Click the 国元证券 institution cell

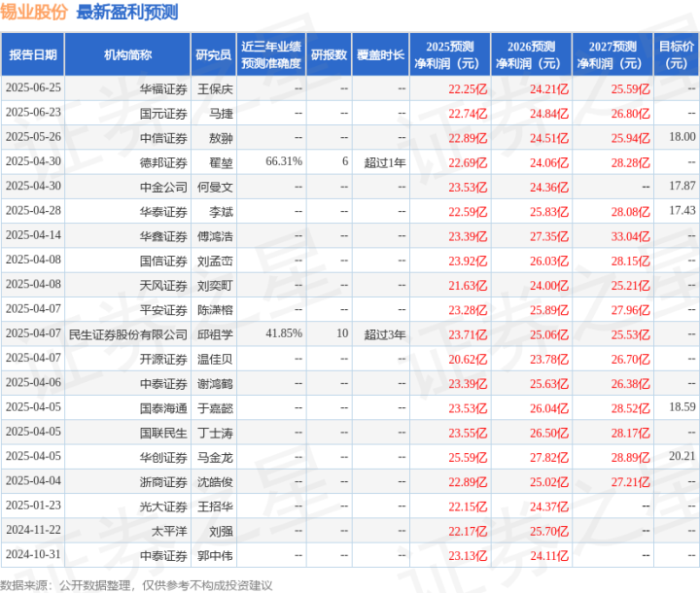[x=163, y=114]
